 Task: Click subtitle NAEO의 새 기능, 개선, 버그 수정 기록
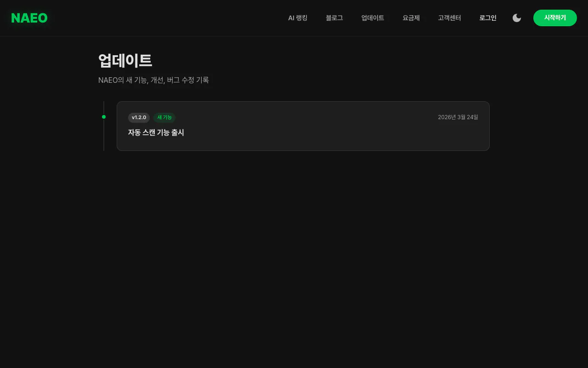[x=153, y=80]
